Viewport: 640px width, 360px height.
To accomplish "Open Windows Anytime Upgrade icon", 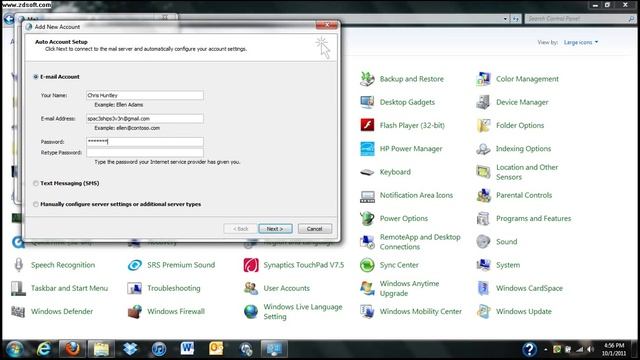I will pos(367,288).
